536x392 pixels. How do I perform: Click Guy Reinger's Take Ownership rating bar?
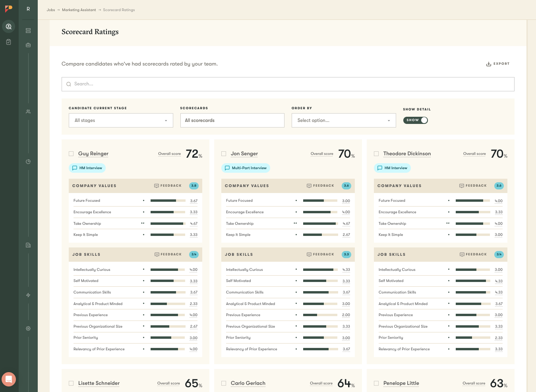(x=167, y=224)
